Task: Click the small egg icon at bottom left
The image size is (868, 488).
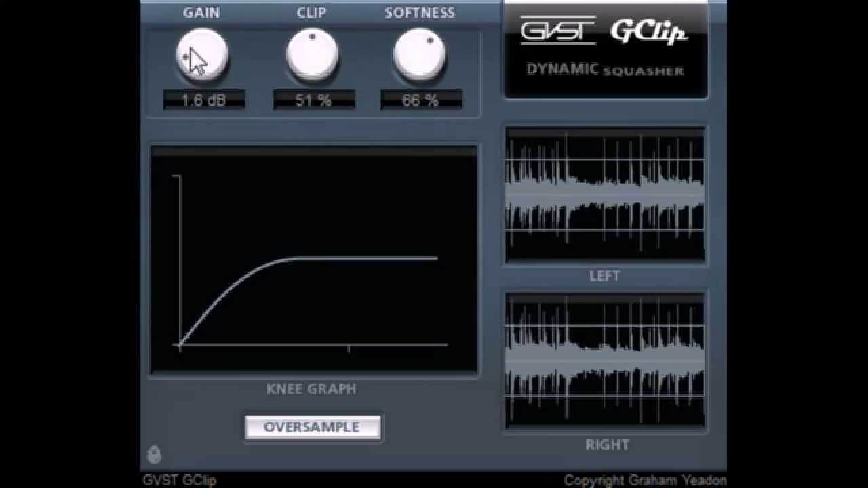Action: 155,454
